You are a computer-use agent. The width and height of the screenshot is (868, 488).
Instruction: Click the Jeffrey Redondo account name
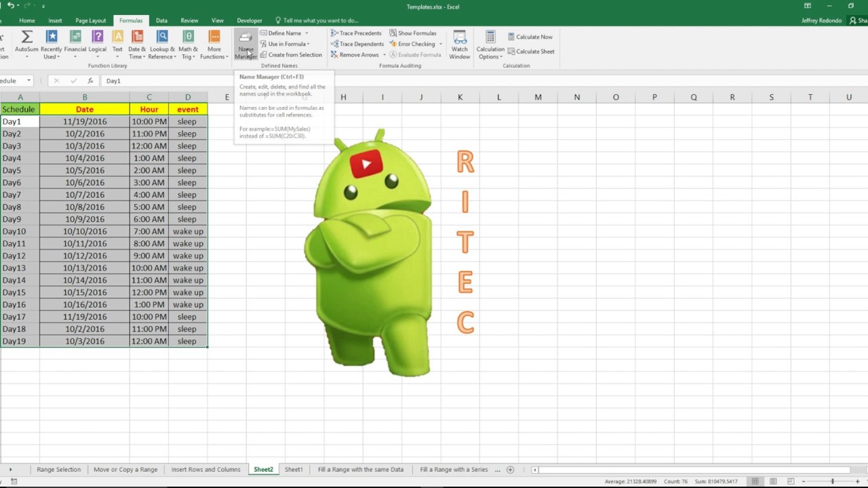pyautogui.click(x=821, y=20)
